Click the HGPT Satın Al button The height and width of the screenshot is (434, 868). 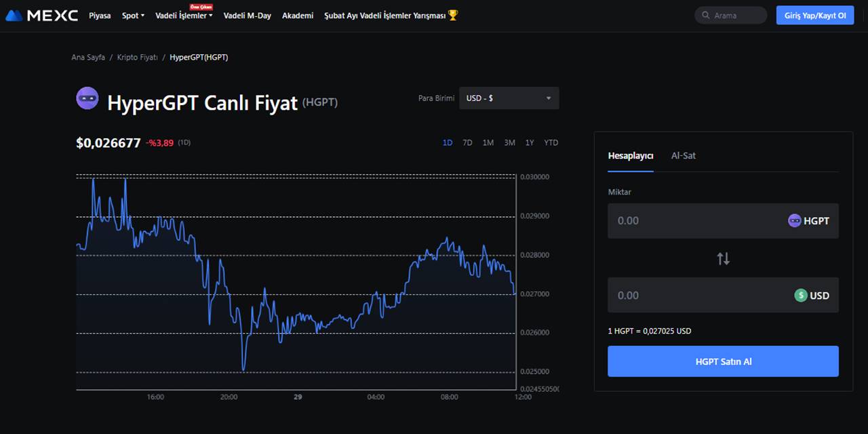[x=723, y=361]
